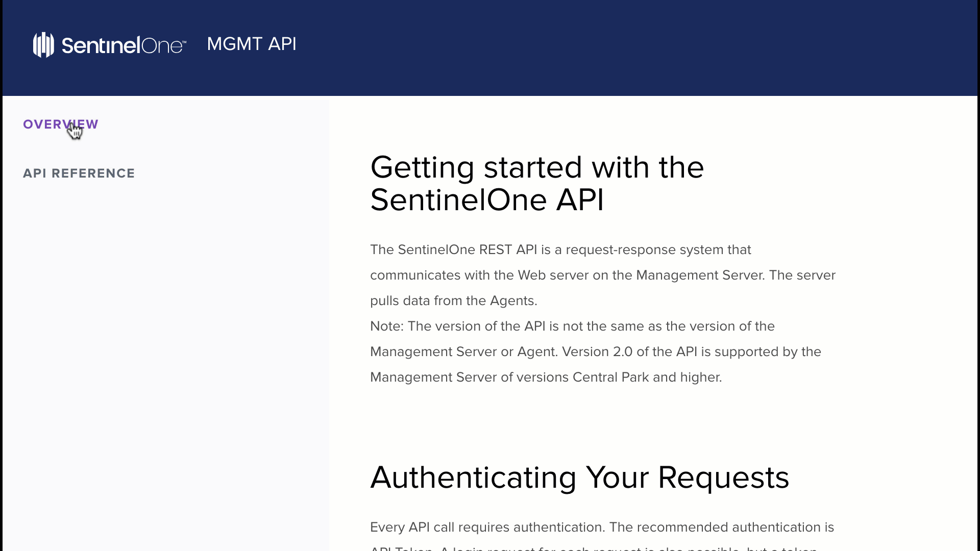
Task: Click the MGMT API header title
Action: (x=252, y=44)
